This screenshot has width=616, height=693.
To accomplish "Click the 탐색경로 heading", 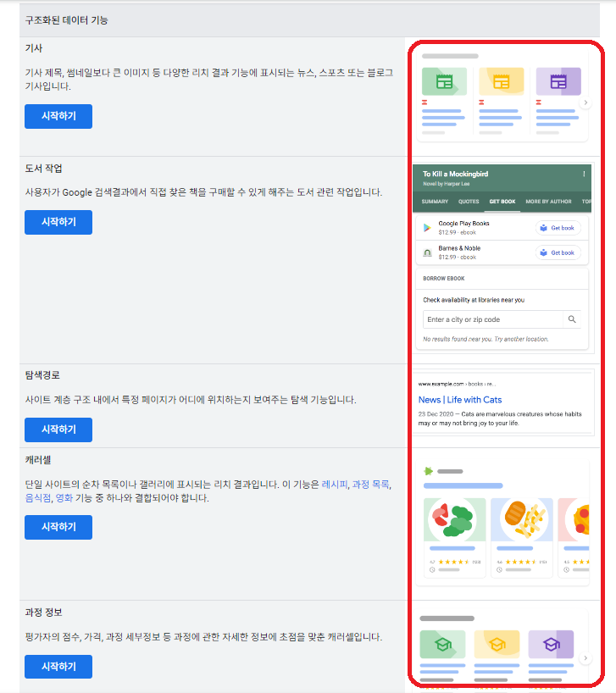I will (42, 375).
